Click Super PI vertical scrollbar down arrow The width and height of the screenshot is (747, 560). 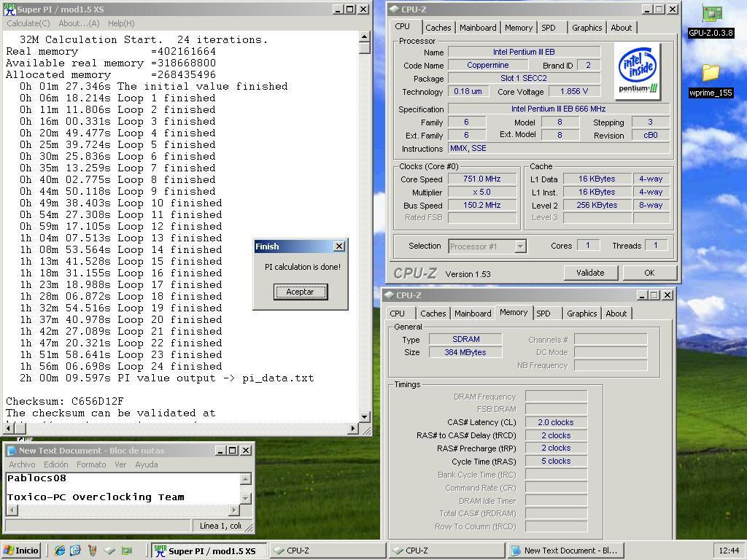365,416
